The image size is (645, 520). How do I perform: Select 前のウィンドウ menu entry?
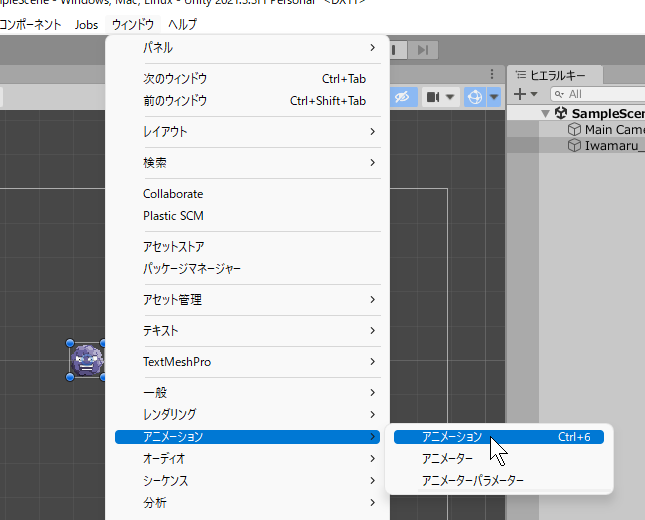coord(247,101)
